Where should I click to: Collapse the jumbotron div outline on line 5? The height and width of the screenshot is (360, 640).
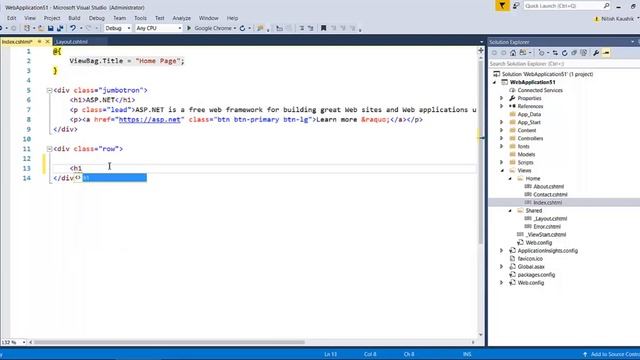[49, 90]
